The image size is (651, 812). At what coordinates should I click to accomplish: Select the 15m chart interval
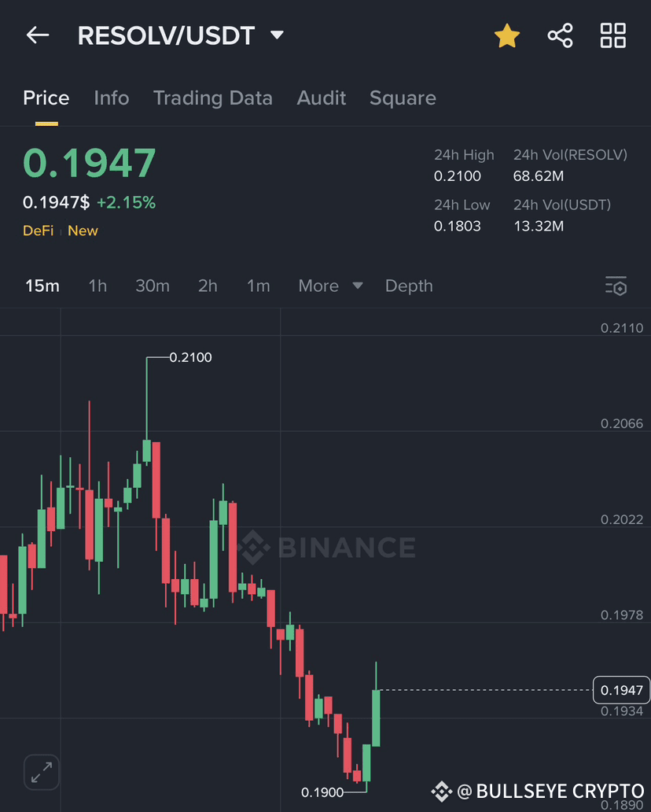click(x=42, y=286)
